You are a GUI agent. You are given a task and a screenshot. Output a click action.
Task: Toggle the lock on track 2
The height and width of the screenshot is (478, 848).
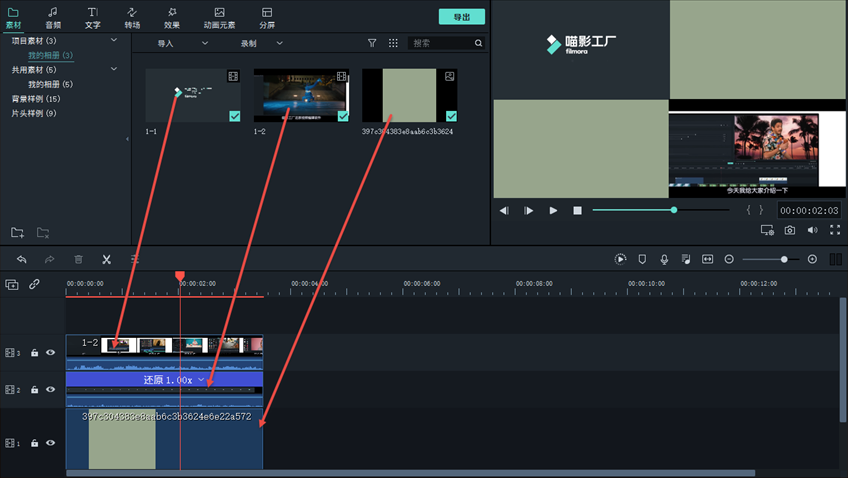(34, 390)
